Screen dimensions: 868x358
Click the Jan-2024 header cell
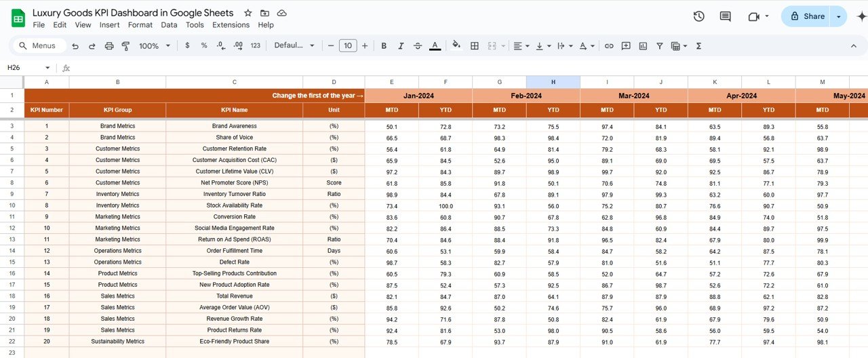(x=418, y=96)
